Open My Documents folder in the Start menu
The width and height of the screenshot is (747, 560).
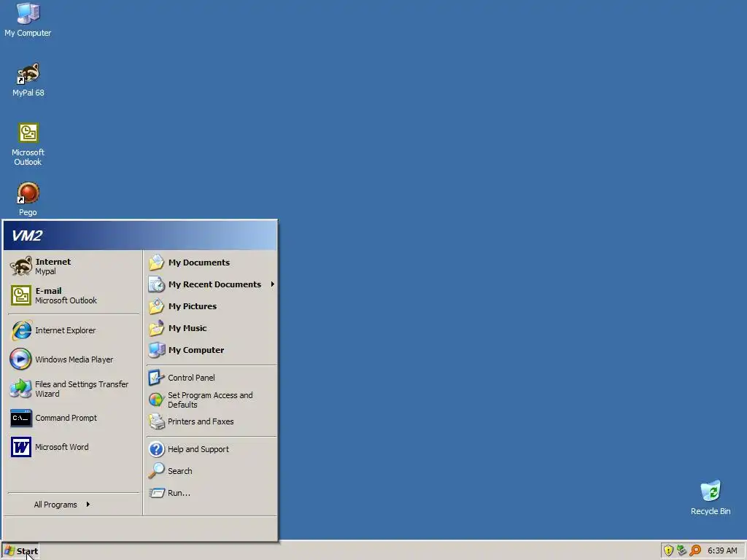pyautogui.click(x=212, y=262)
